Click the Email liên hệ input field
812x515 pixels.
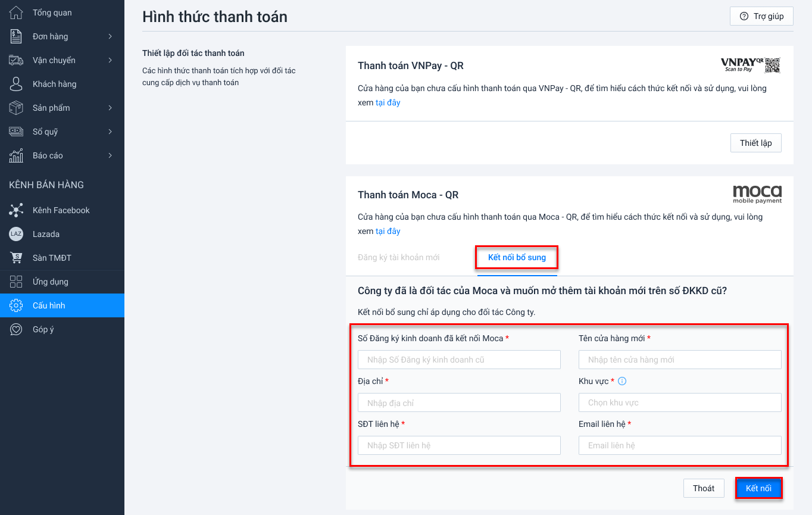pos(680,445)
